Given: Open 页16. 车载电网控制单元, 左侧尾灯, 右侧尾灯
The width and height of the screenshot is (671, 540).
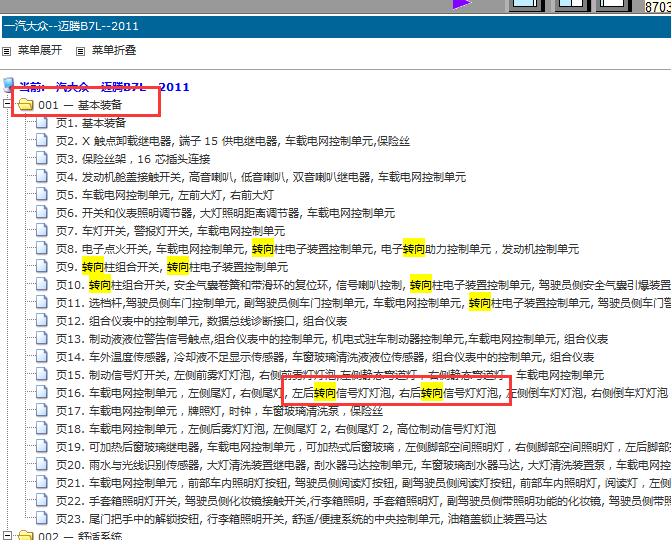Looking at the screenshot, I should click(362, 393).
